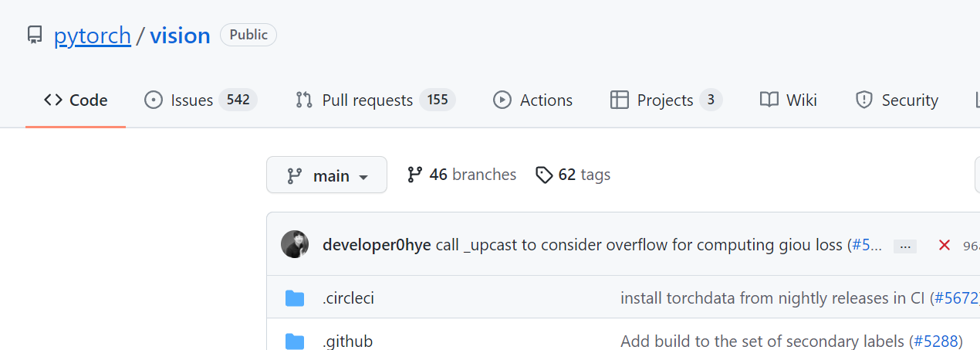Viewport: 980px width, 350px height.
Task: Click the .github folder icon
Action: (295, 341)
